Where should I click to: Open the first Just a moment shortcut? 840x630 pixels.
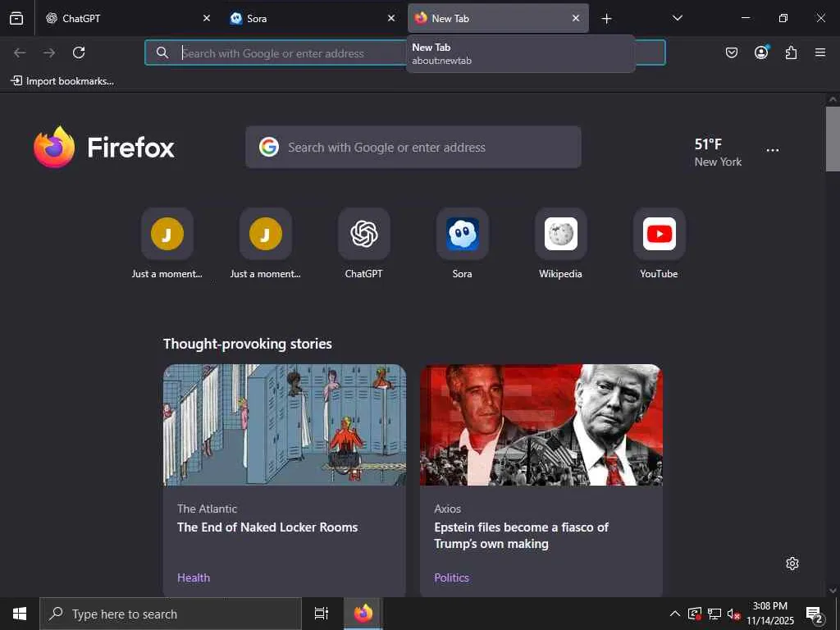pyautogui.click(x=167, y=244)
